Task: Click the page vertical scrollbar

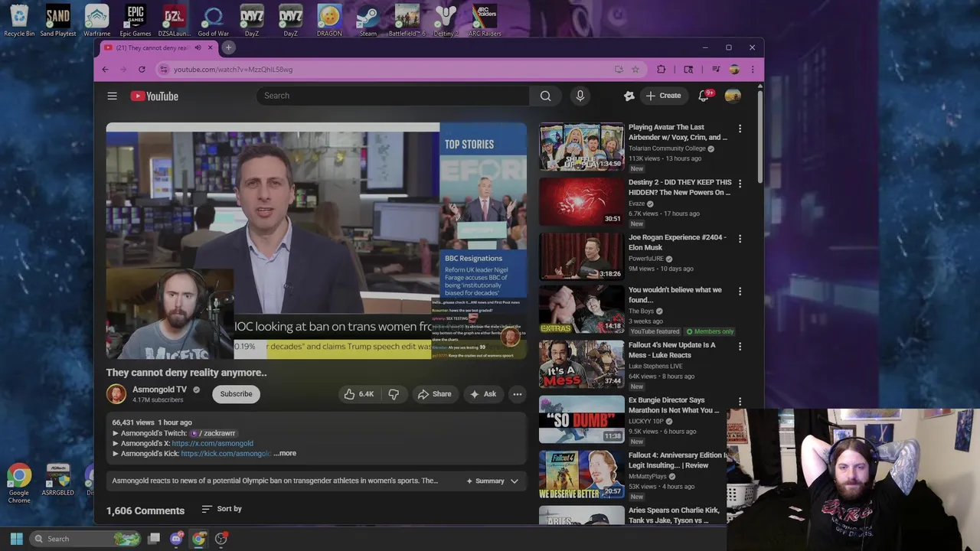Action: 759,138
